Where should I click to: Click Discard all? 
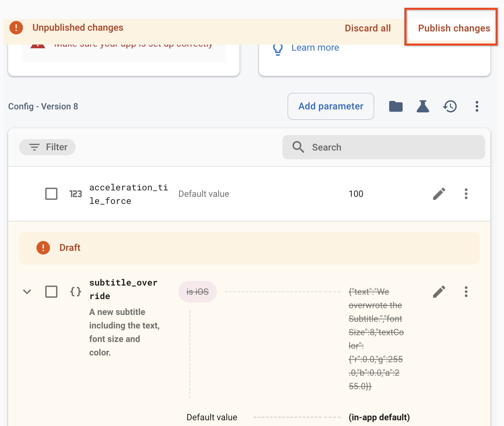pyautogui.click(x=368, y=28)
